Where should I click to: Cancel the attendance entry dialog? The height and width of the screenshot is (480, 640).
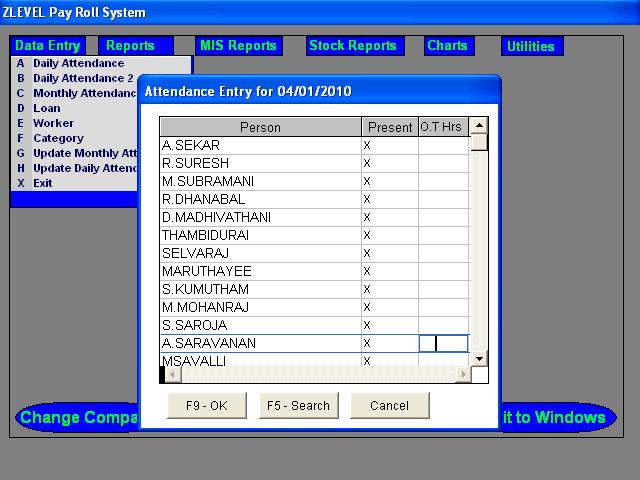[x=389, y=405]
